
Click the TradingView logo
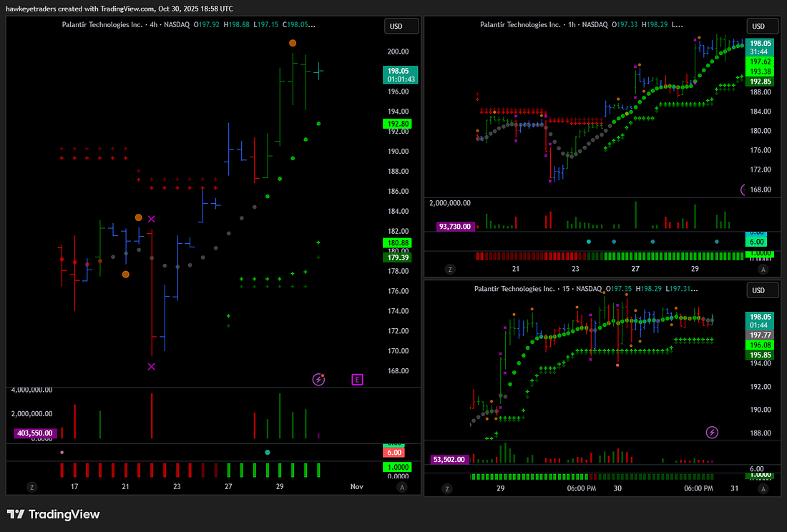(53, 514)
